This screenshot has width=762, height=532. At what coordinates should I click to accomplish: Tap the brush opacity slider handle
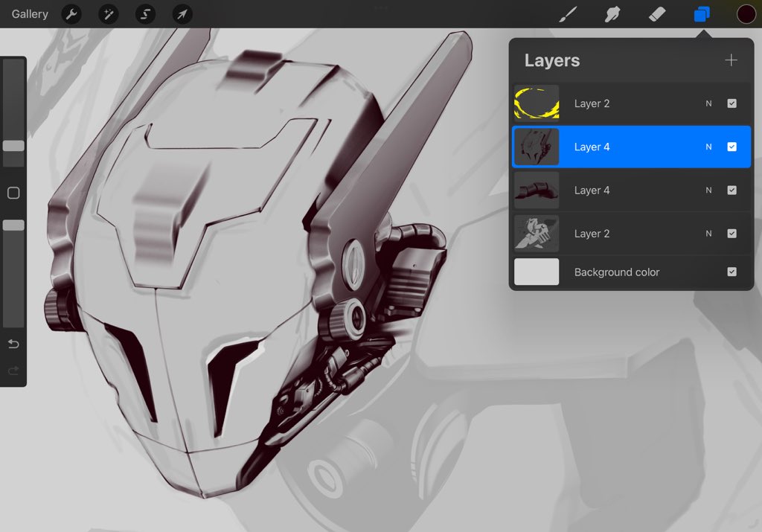(13, 225)
